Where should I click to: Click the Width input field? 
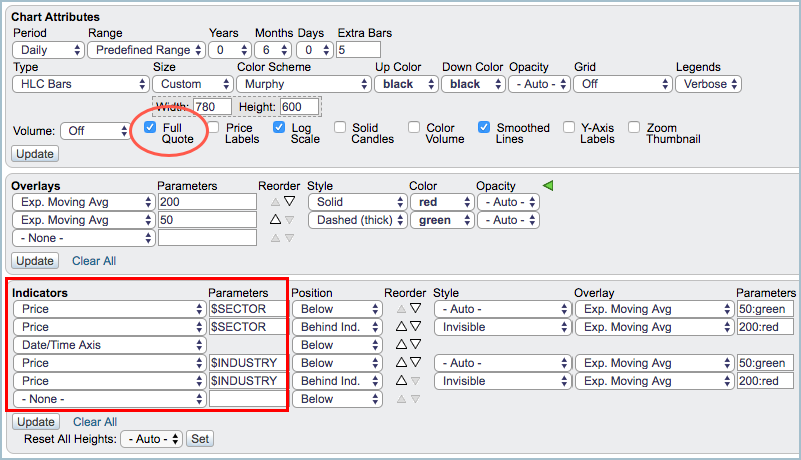click(214, 106)
